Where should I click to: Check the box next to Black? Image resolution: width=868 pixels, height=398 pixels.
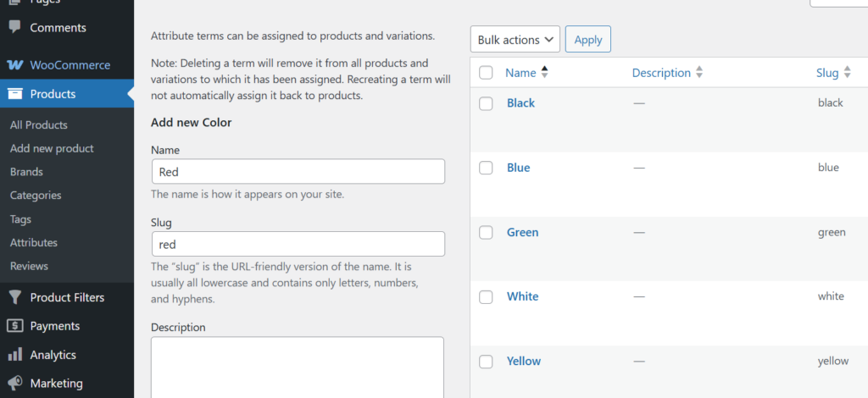486,103
